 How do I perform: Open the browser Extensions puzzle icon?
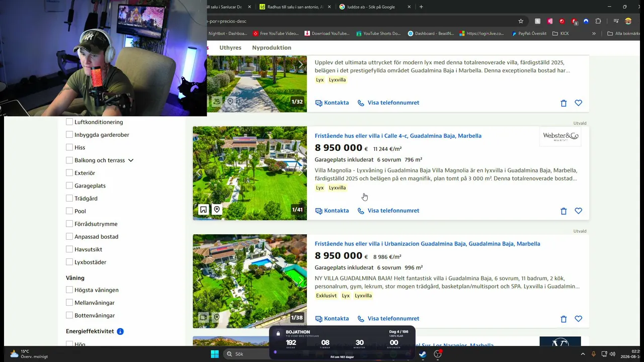pyautogui.click(x=598, y=21)
